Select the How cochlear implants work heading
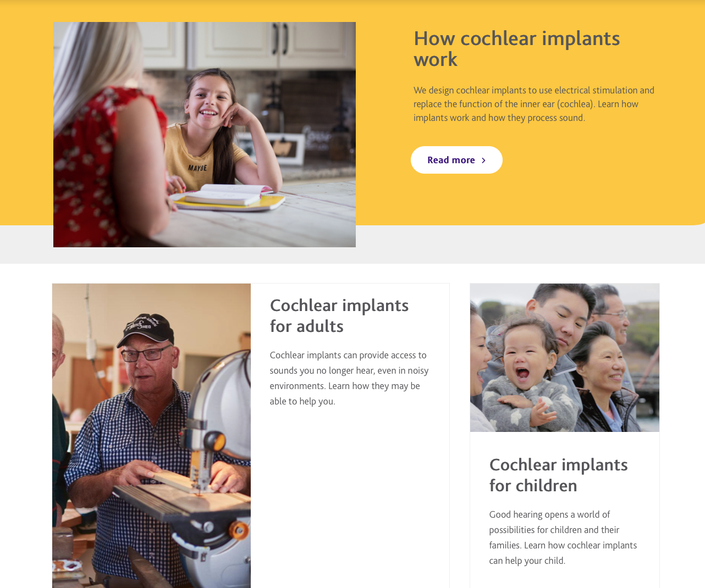This screenshot has height=588, width=705. tap(517, 48)
